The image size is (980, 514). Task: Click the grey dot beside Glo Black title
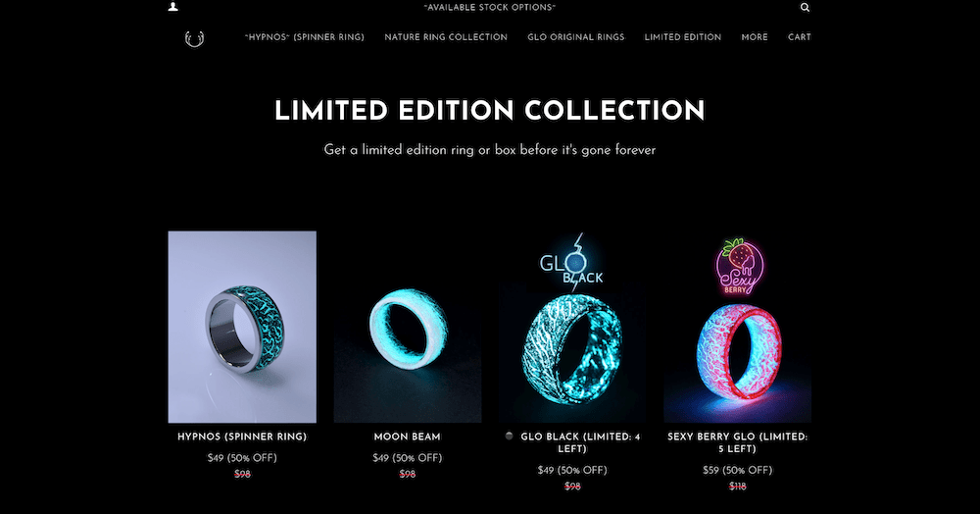pyautogui.click(x=510, y=436)
